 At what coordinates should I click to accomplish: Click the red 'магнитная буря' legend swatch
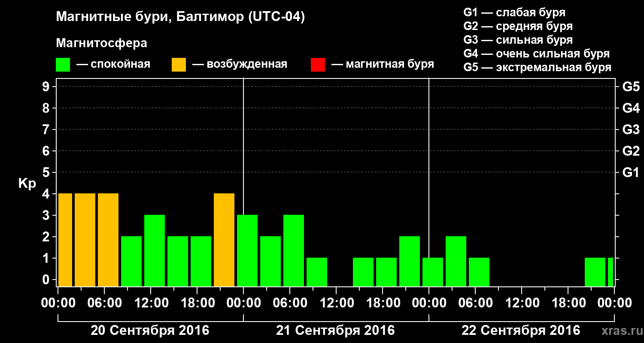318,65
